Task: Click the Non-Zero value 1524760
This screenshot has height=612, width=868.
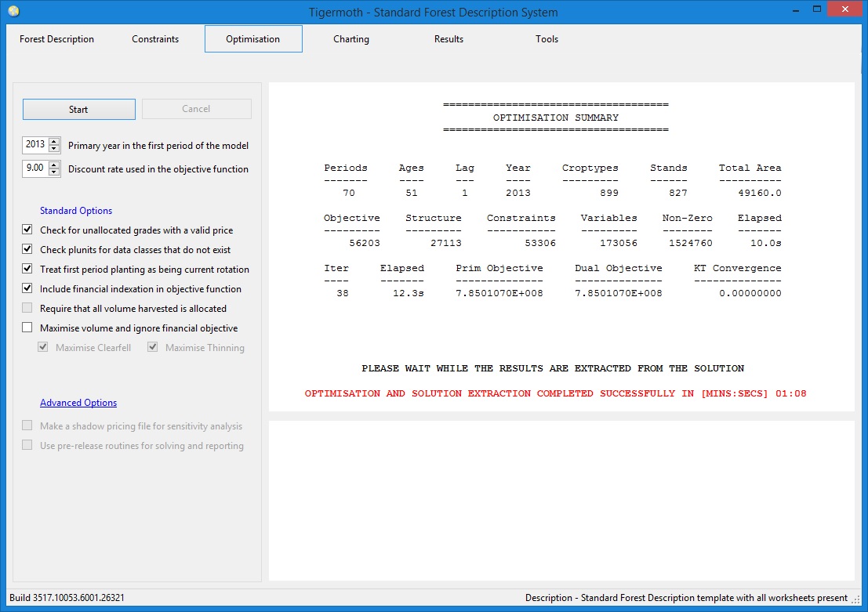Action: click(x=690, y=243)
